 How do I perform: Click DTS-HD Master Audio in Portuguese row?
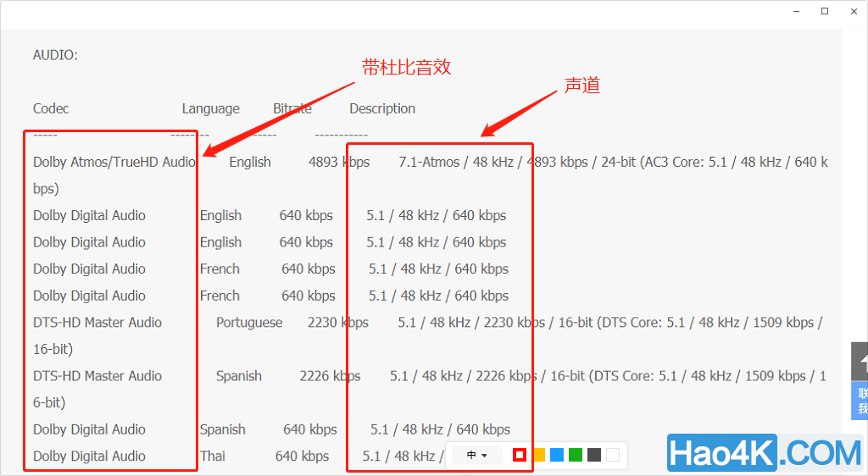click(97, 323)
